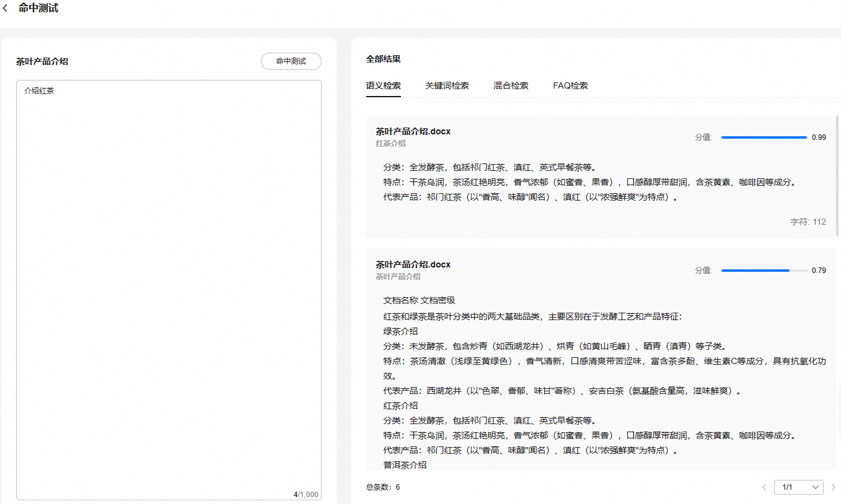The image size is (841, 504).
Task: Click the 总条数: 6 total count
Action: click(x=383, y=487)
